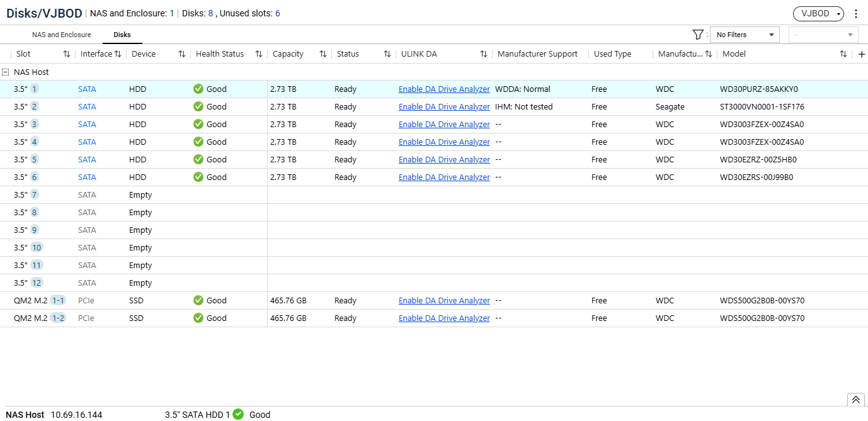Click green Good icon for slot 6
The image size is (868, 421).
(198, 177)
